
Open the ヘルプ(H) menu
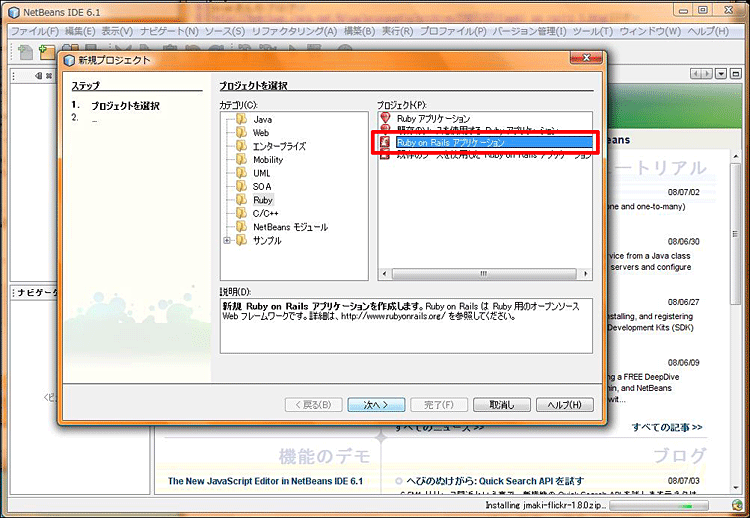tap(708, 32)
